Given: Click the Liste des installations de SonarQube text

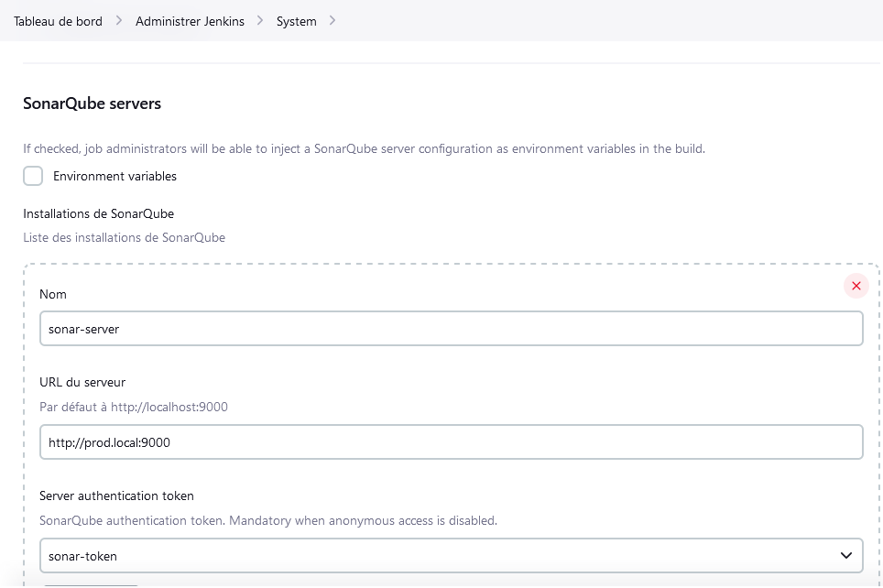Looking at the screenshot, I should [x=124, y=238].
